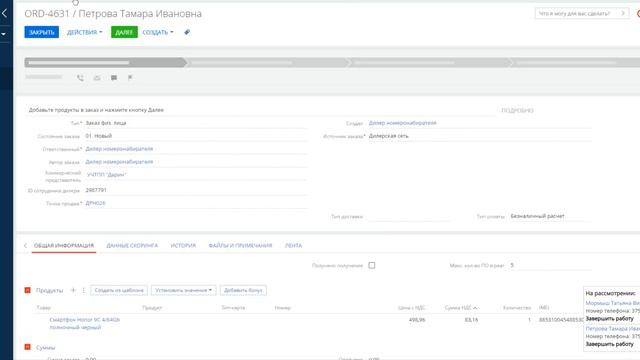This screenshot has height=360, width=640.
Task: Click the ПОДРОБНО link
Action: tap(517, 111)
